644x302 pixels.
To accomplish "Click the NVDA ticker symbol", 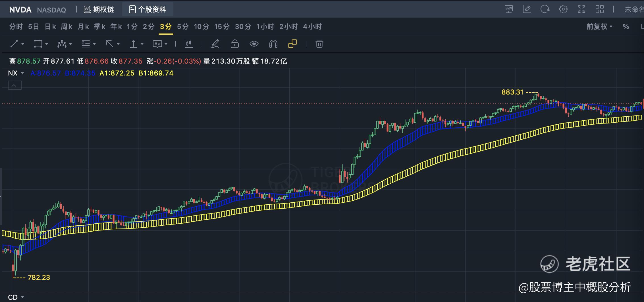I will tap(20, 10).
